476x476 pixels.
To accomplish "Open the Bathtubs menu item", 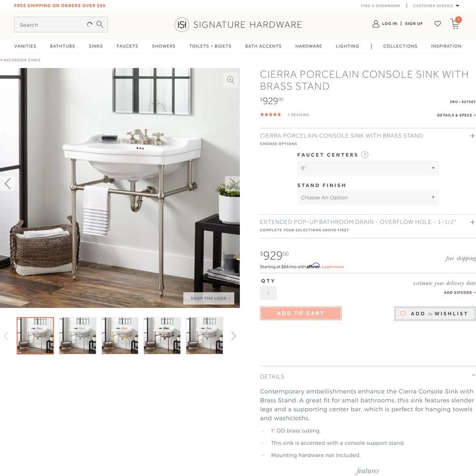I will (62, 46).
